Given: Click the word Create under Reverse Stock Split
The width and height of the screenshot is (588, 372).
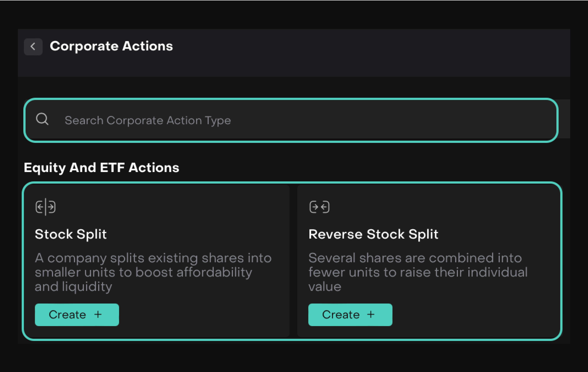Looking at the screenshot, I should click(x=341, y=315).
